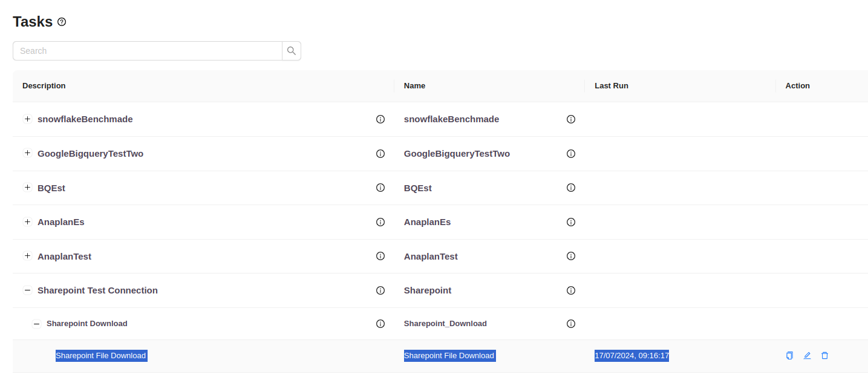The image size is (868, 380).
Task: Click GoogleBigqueryTestTwo in the Name column
Action: pos(457,154)
